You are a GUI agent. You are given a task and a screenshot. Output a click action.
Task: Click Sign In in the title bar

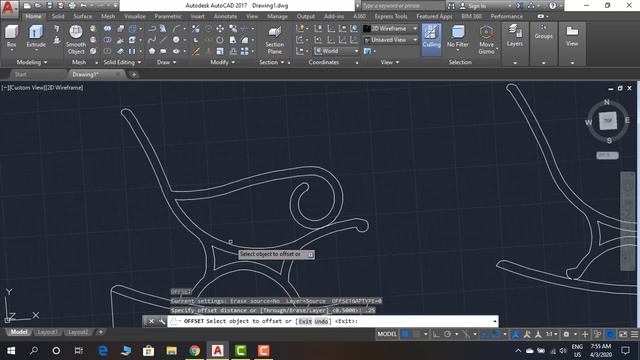[477, 6]
